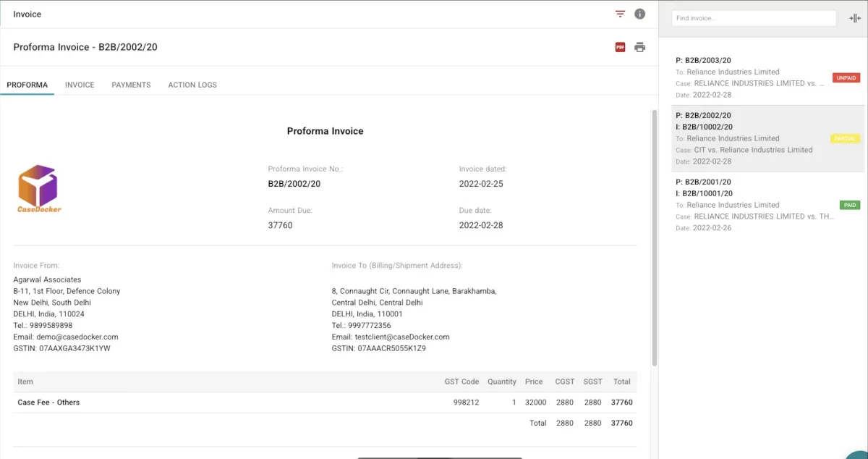
Task: Click Agarwal Associates sender name
Action: [47, 279]
